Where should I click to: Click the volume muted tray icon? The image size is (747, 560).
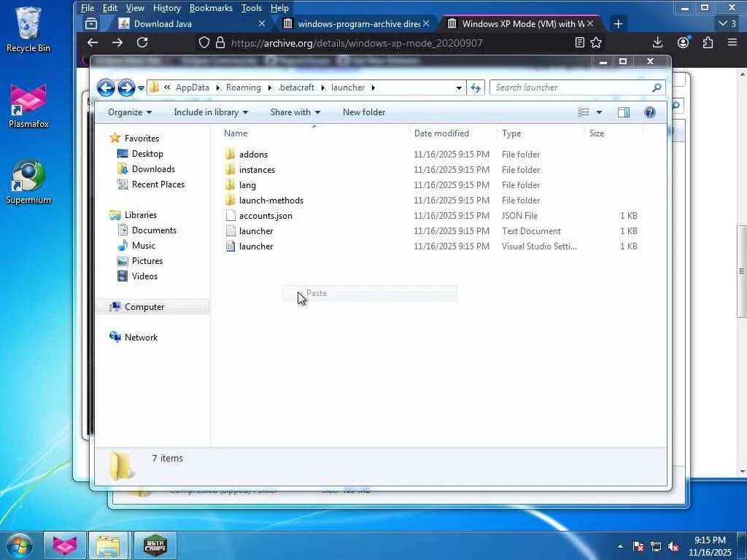[673, 547]
